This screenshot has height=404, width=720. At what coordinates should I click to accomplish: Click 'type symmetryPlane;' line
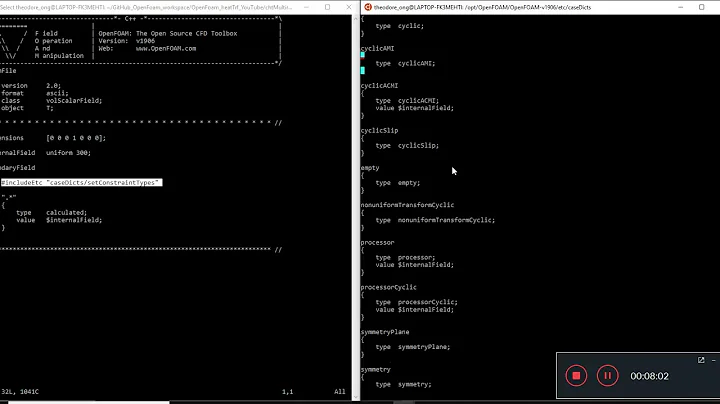(413, 347)
